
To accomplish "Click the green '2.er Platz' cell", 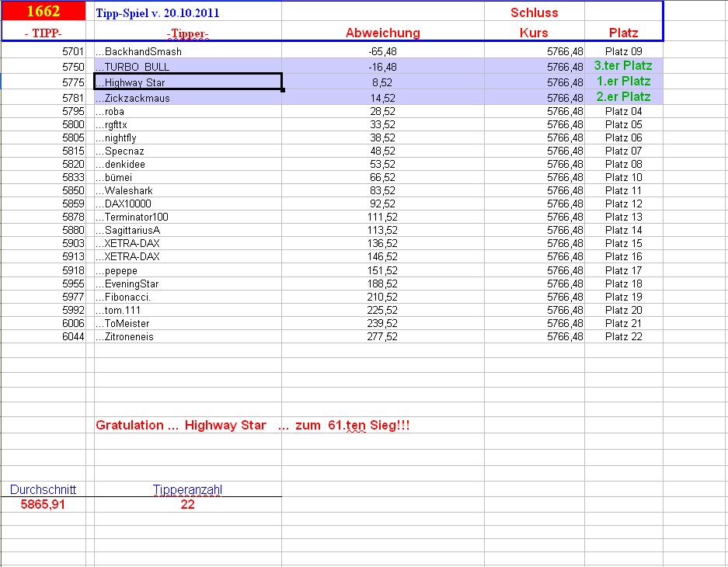I will pos(624,96).
